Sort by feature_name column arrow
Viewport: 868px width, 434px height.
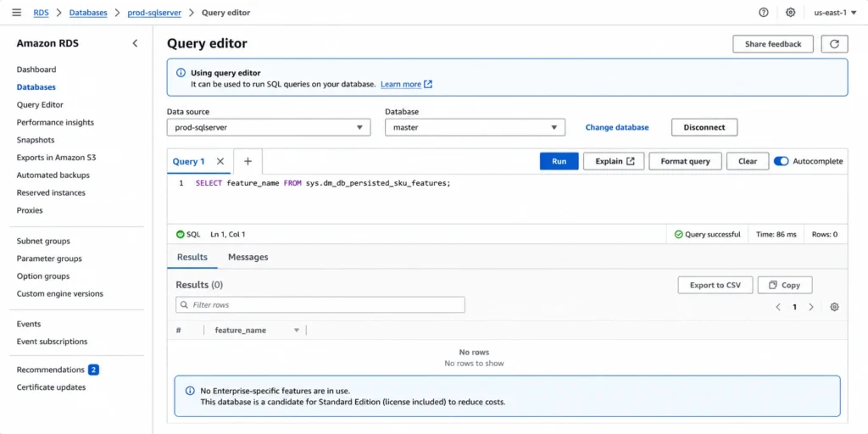296,330
